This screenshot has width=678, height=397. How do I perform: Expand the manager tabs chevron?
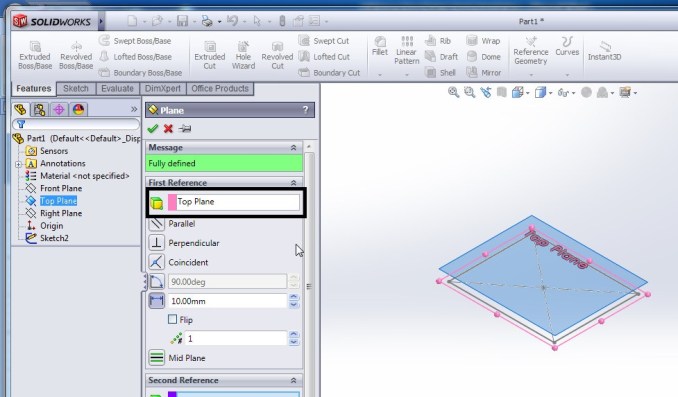pyautogui.click(x=134, y=109)
